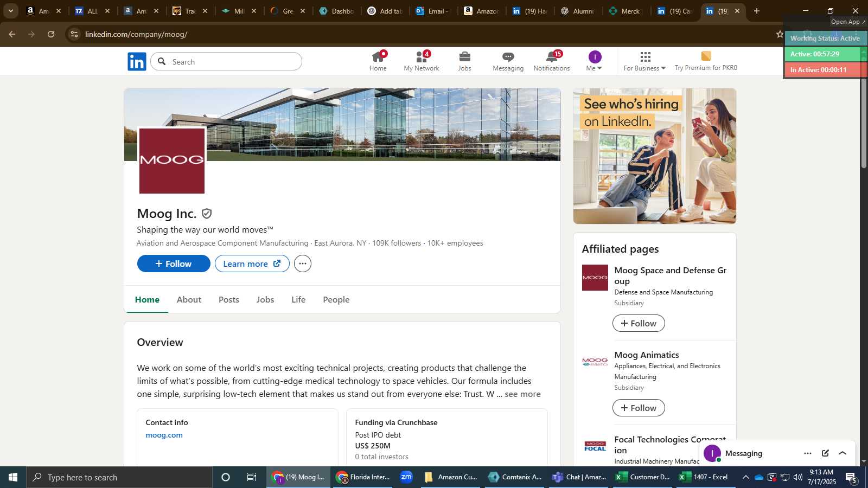This screenshot has width=868, height=488.
Task: Open tab search dropdown arrow
Action: (x=10, y=11)
